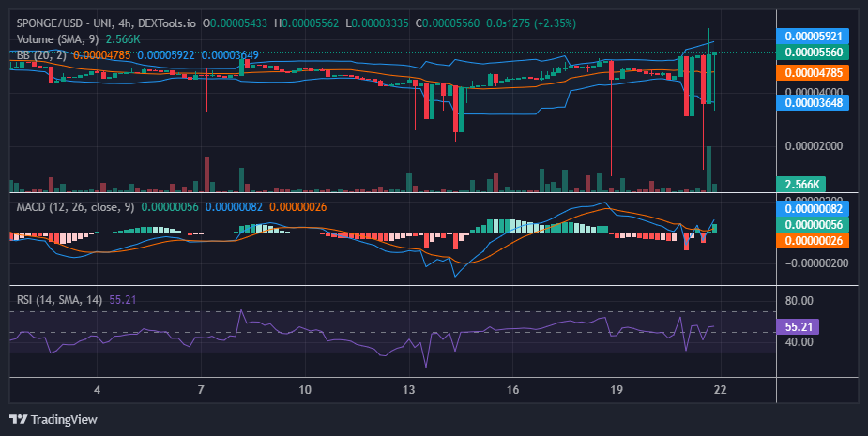Click the (+2.35%) change value
868x436 pixels.
click(555, 23)
